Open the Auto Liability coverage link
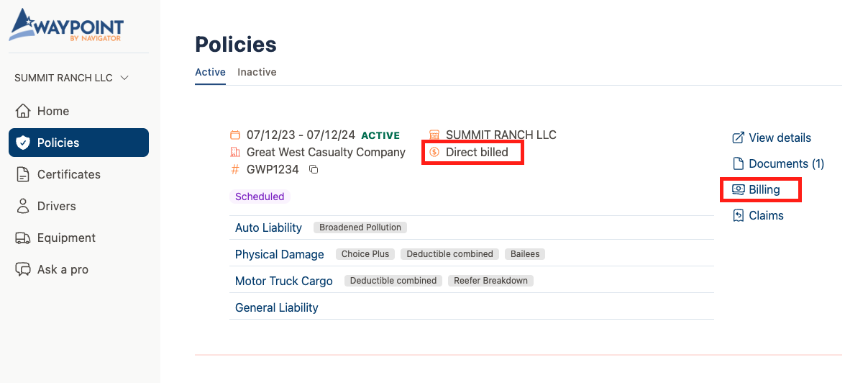868x383 pixels. click(268, 227)
